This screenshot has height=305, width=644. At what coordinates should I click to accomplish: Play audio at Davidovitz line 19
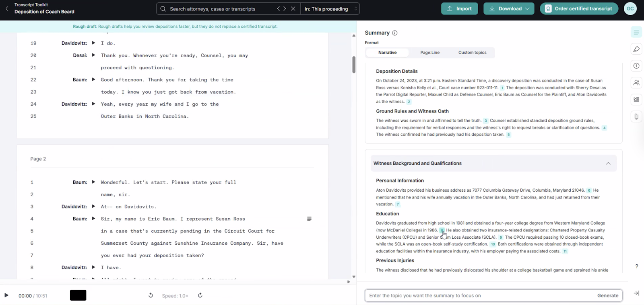93,43
